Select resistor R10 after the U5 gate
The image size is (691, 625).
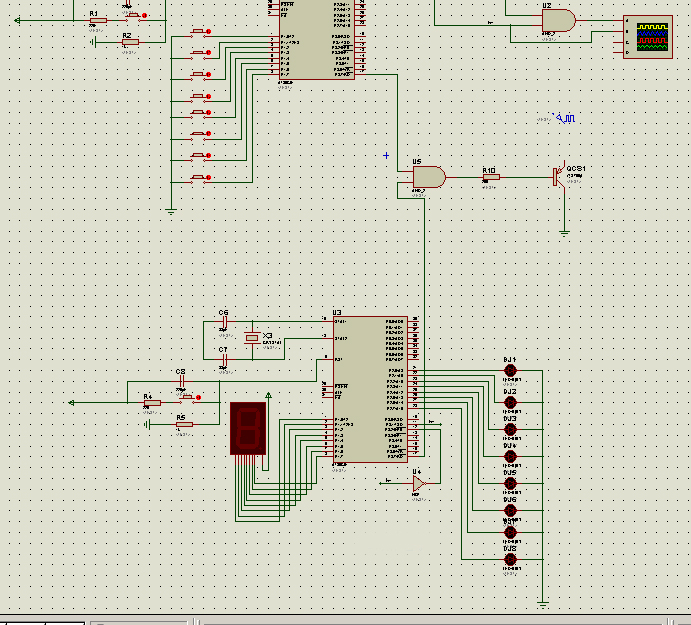pos(491,177)
